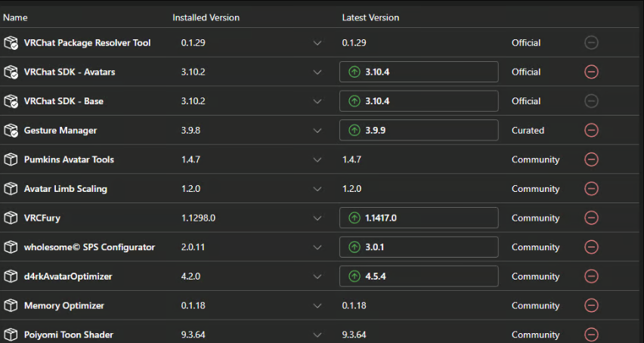Remove d4rkAvatarOptimizer using the minus icon
This screenshot has height=343, width=644.
pos(591,277)
